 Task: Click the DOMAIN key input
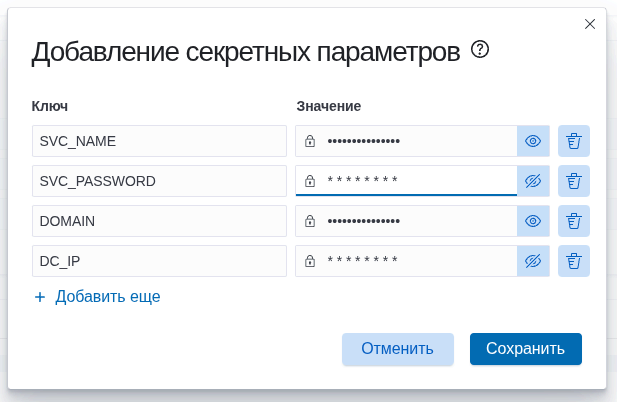[x=159, y=221]
